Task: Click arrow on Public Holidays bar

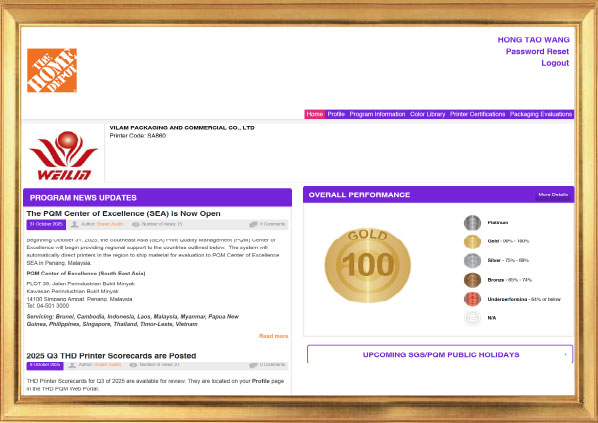Action: click(x=565, y=354)
